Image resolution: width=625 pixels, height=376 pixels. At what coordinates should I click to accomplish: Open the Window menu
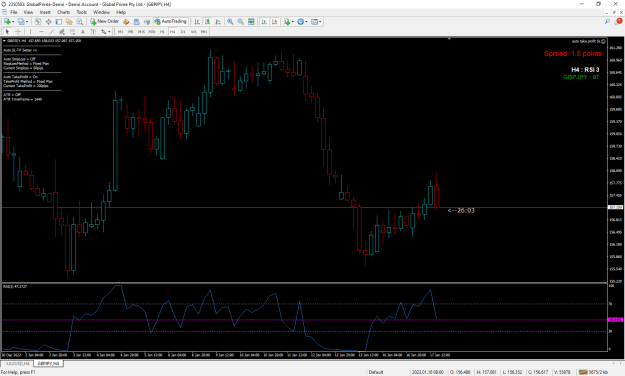101,12
